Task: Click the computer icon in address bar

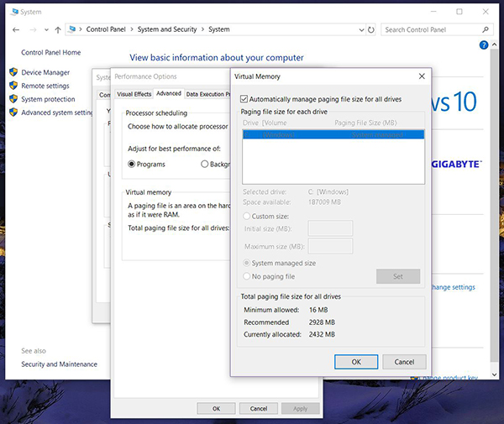Action: click(72, 29)
